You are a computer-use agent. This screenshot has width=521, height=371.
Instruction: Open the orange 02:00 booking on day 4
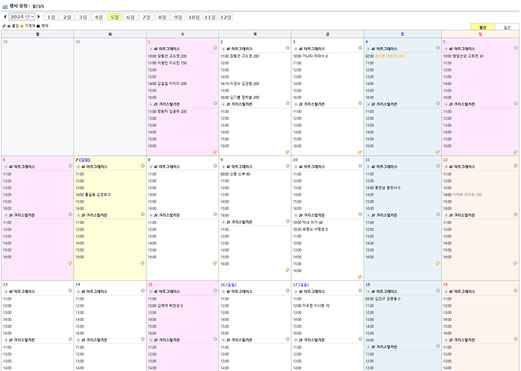click(385, 56)
